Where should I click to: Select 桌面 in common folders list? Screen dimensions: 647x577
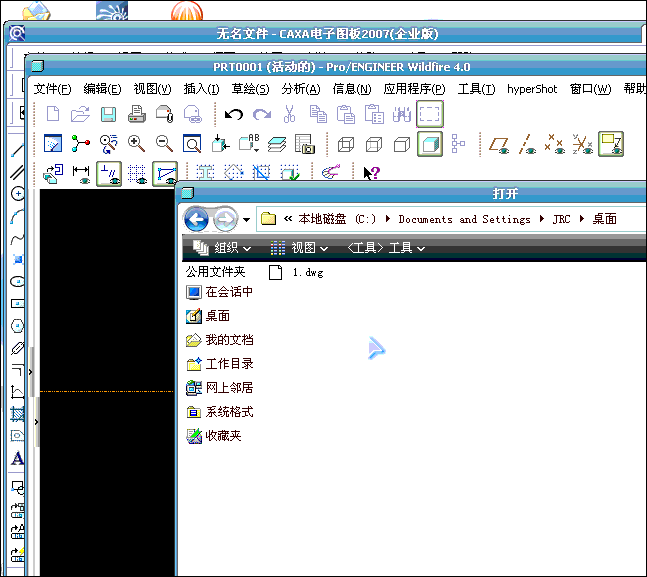pos(208,316)
